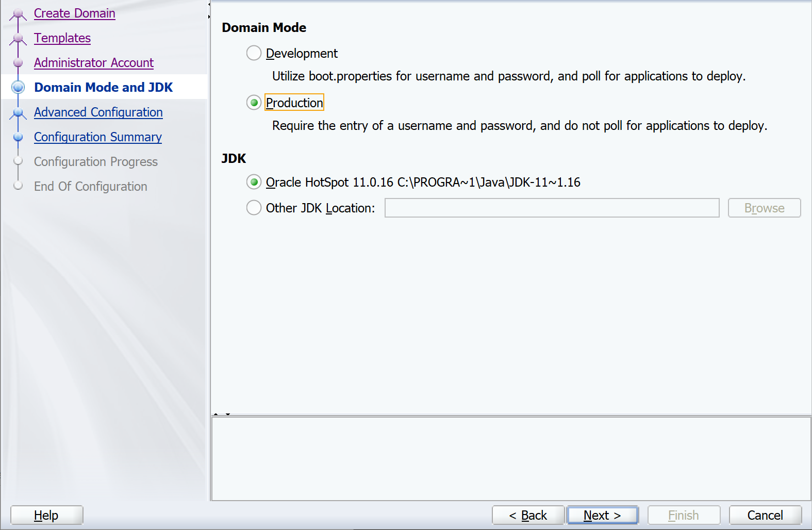Open the Configuration Summary link
Screen dimensions: 812x530
coord(97,137)
